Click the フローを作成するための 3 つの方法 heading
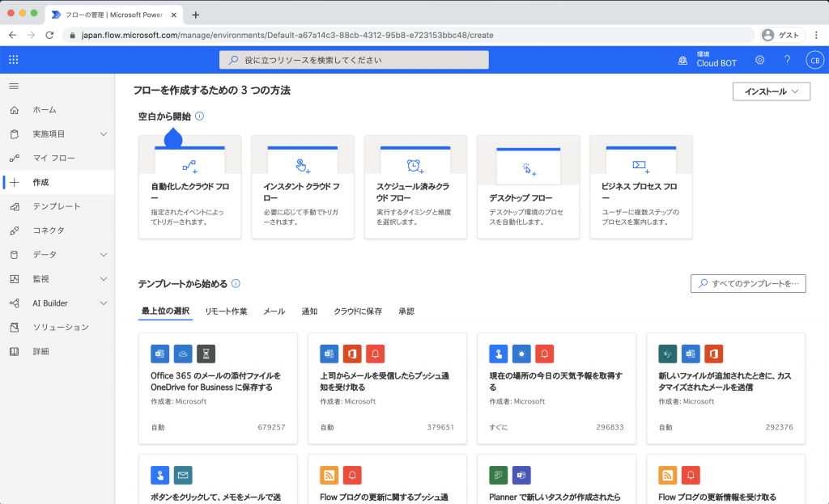 click(x=211, y=91)
